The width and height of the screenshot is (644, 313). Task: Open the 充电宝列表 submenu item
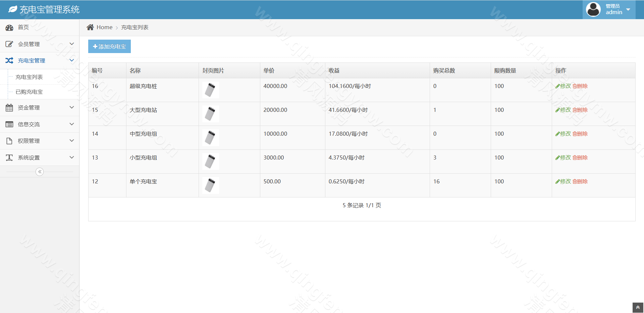[x=29, y=77]
